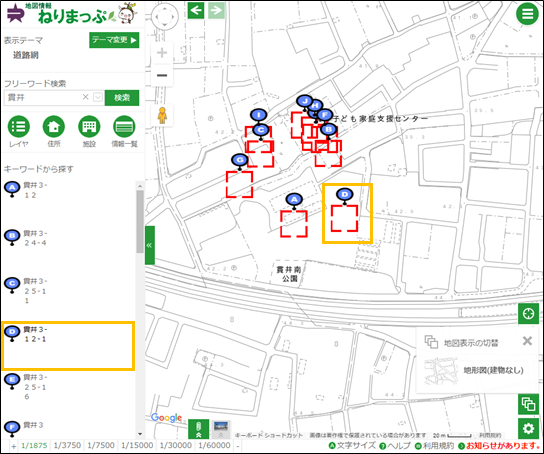Screen dimensions: 544x454
Task: Click the current location target button
Action: [528, 314]
